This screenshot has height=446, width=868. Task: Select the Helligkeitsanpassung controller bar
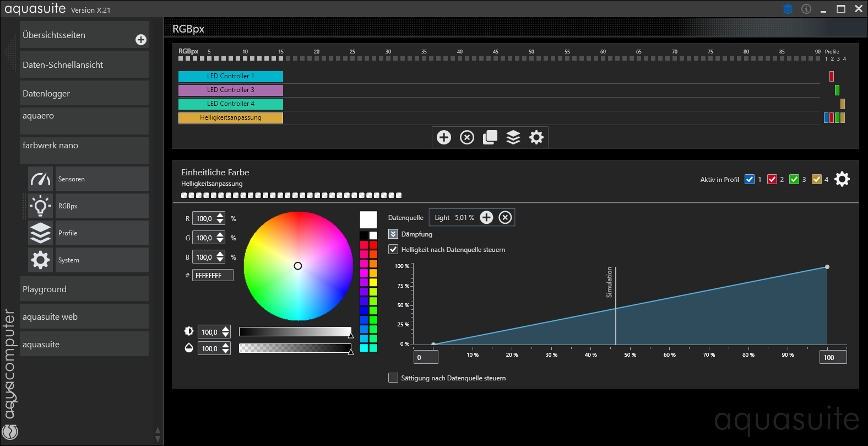coord(230,117)
